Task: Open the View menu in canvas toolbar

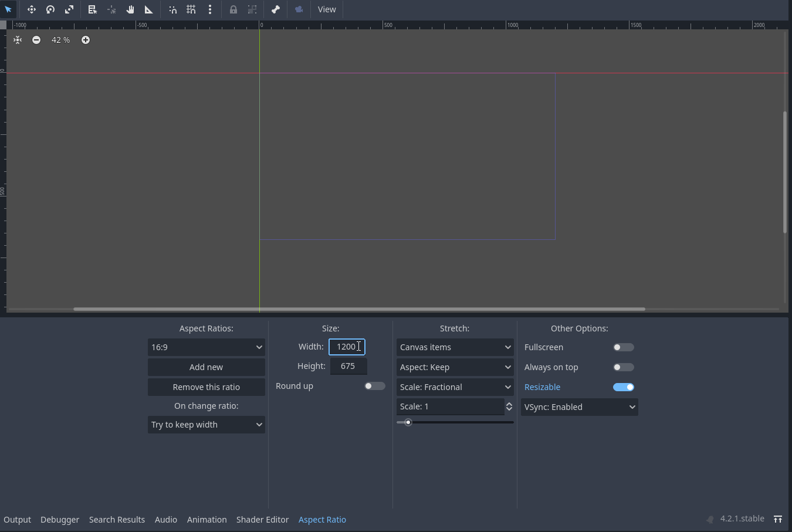Action: tap(327, 9)
